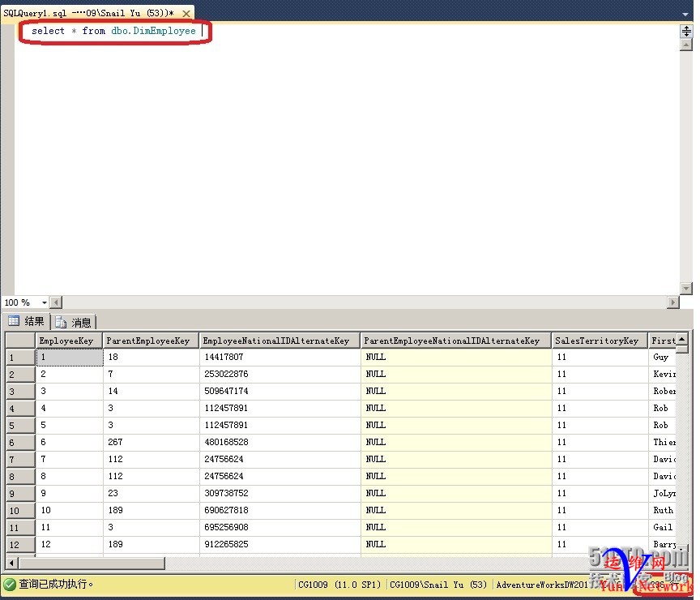
Task: Select row header 12 in results grid
Action: coord(20,545)
